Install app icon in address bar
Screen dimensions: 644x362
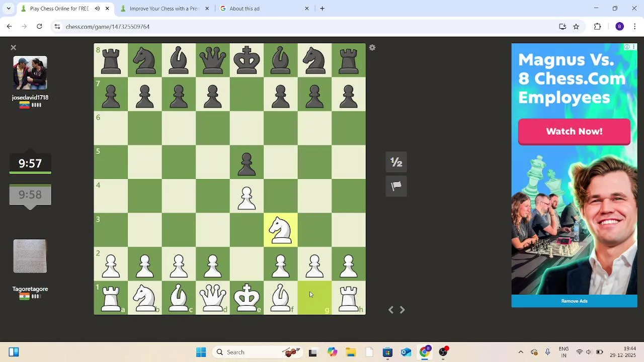562,27
